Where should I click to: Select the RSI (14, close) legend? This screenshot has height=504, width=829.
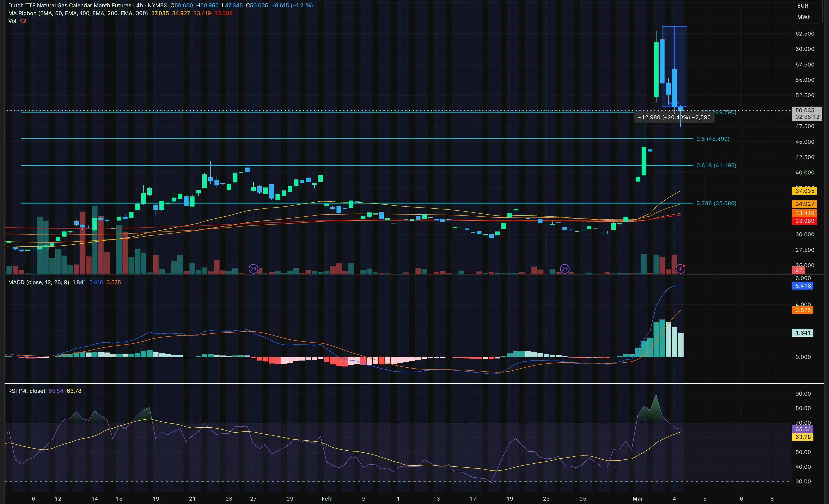click(27, 391)
